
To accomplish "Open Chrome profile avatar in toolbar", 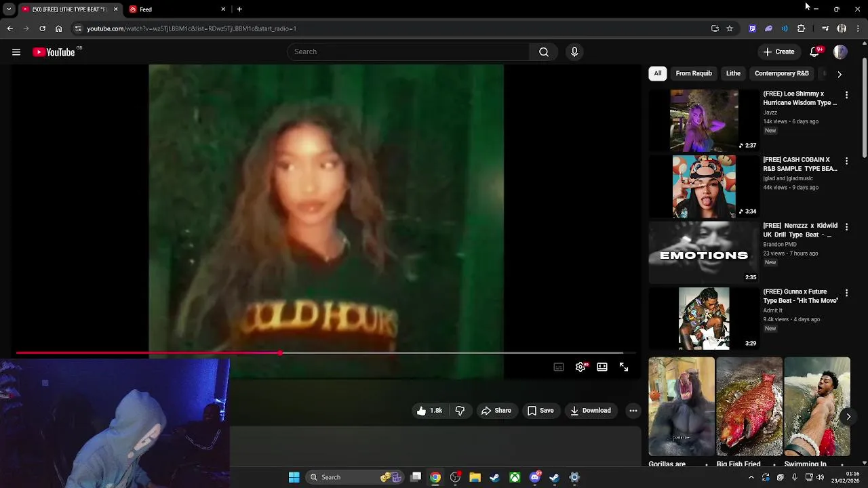I will (x=842, y=28).
